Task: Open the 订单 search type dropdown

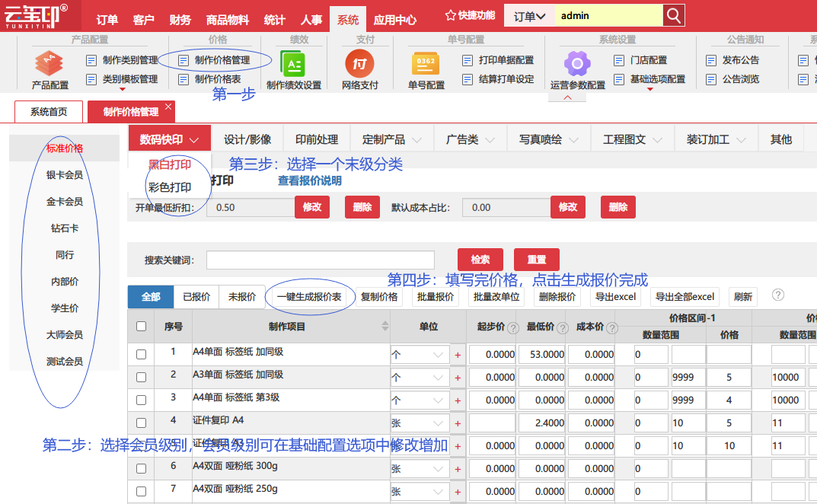Action: (x=529, y=16)
